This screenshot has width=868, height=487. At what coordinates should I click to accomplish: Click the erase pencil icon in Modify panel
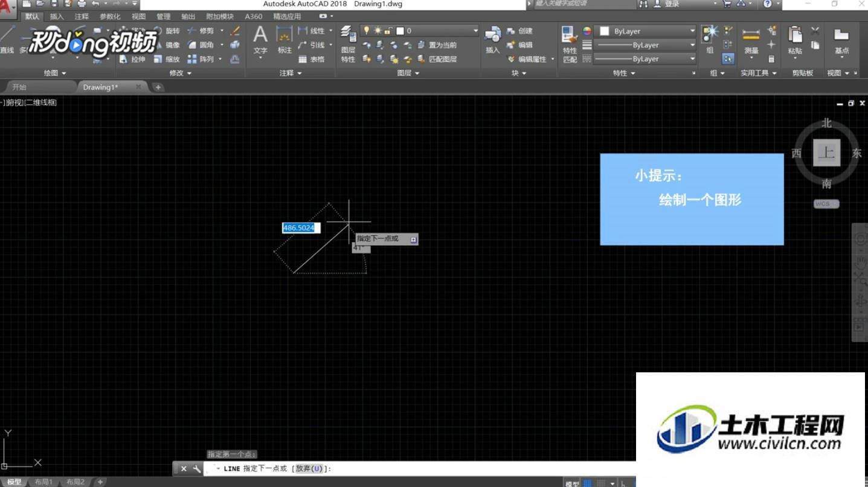[x=235, y=31]
